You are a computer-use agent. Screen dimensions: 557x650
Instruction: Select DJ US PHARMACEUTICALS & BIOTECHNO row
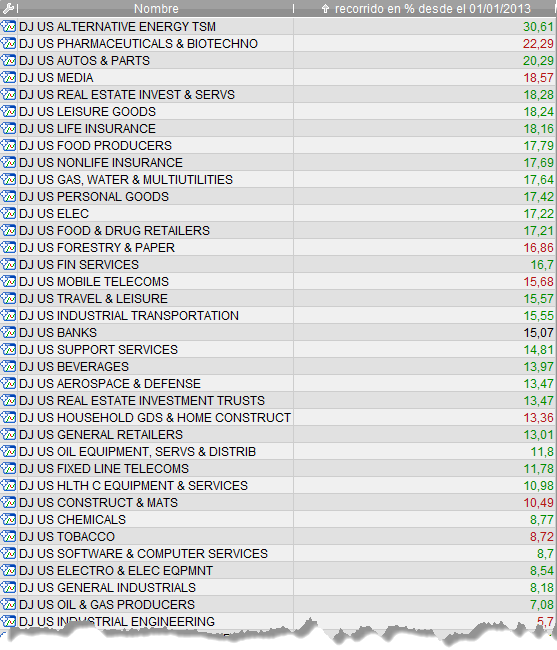pyautogui.click(x=278, y=44)
